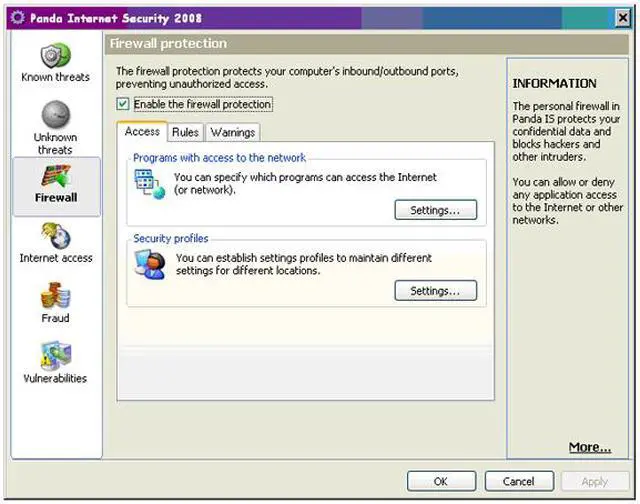Viewport: 640px width, 504px height.
Task: Click the INFORMATION panel heading
Action: [554, 84]
